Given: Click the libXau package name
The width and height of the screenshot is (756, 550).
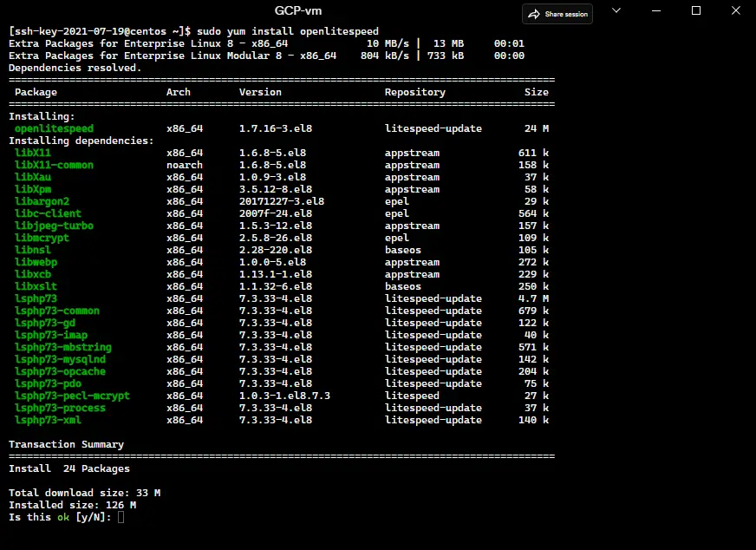Looking at the screenshot, I should coord(32,177).
